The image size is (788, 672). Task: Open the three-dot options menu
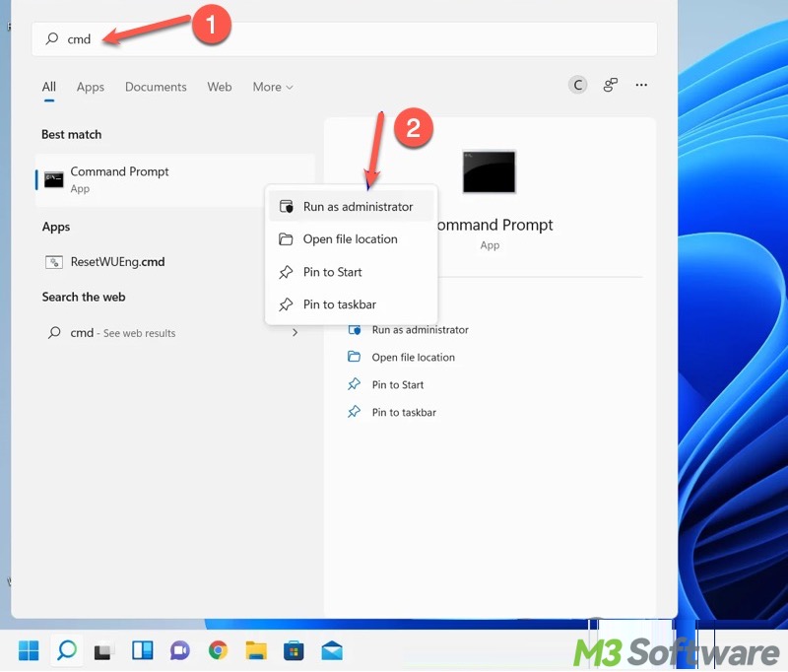point(641,85)
